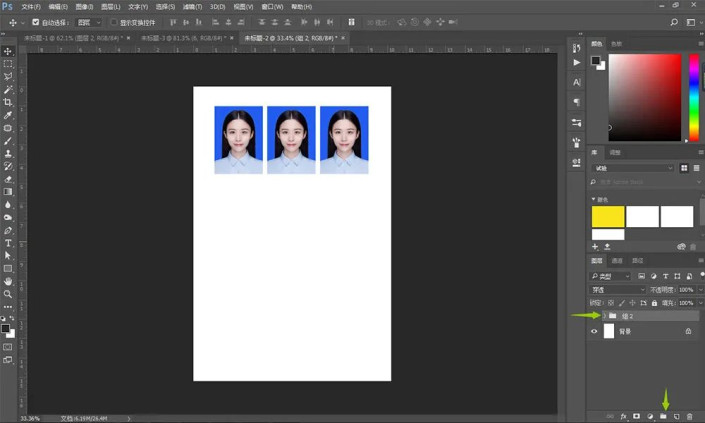Open the 图层(L) menu

pyautogui.click(x=110, y=7)
